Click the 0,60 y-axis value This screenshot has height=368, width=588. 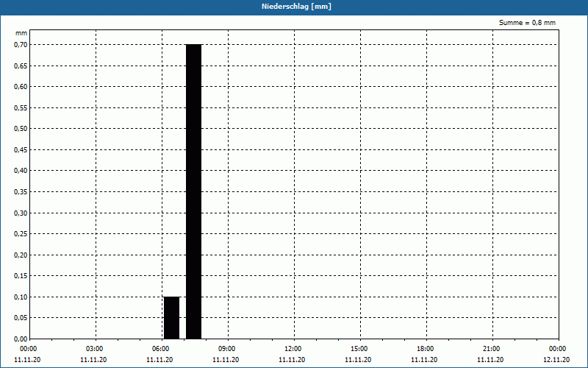(21, 87)
